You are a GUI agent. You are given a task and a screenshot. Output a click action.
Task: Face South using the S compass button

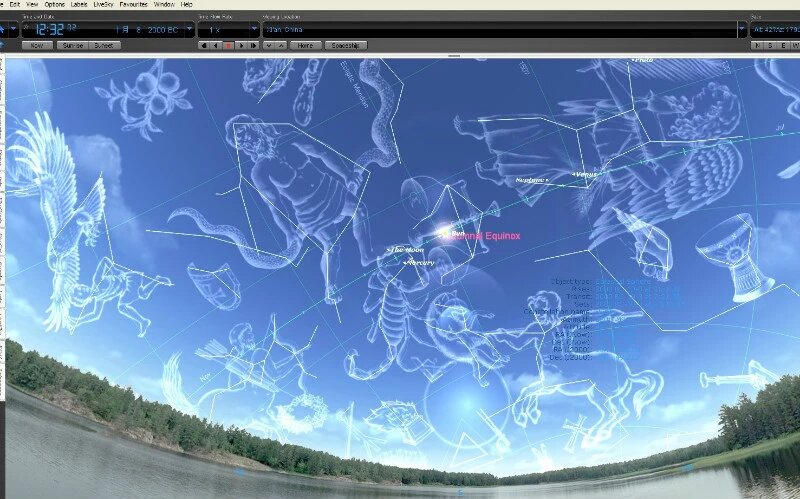tap(770, 45)
